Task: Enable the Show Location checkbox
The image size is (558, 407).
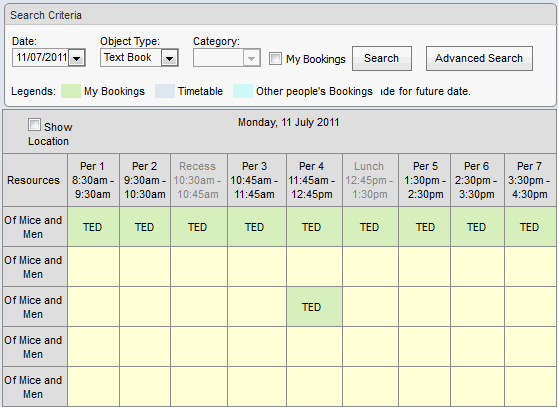Action: point(34,125)
